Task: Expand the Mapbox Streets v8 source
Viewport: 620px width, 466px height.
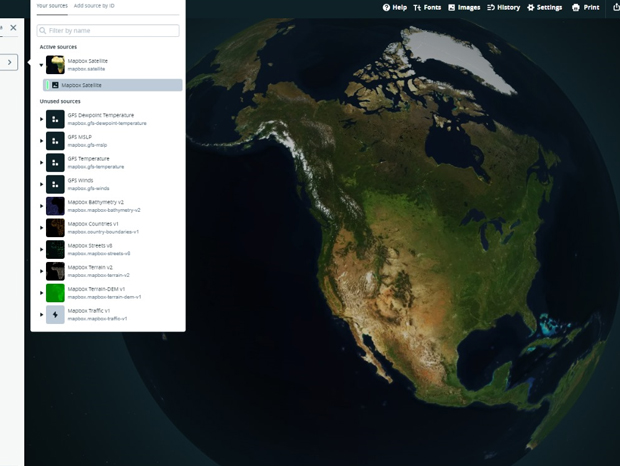Action: pos(41,249)
